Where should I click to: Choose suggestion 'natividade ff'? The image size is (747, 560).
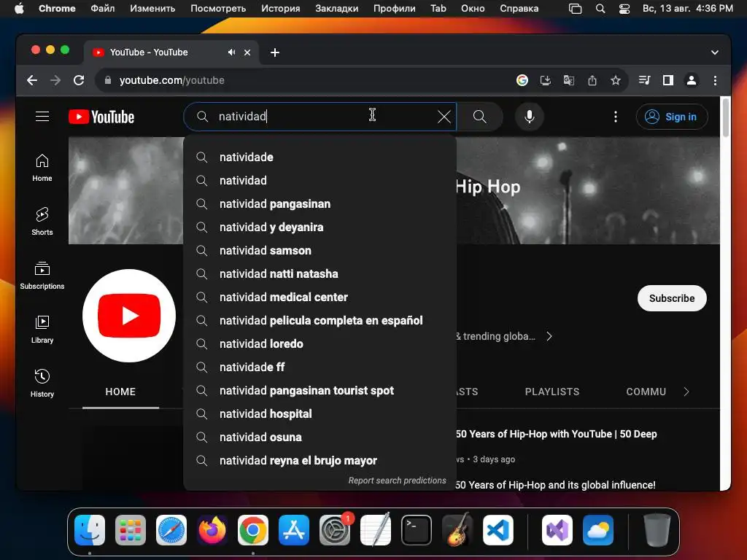coord(320,367)
